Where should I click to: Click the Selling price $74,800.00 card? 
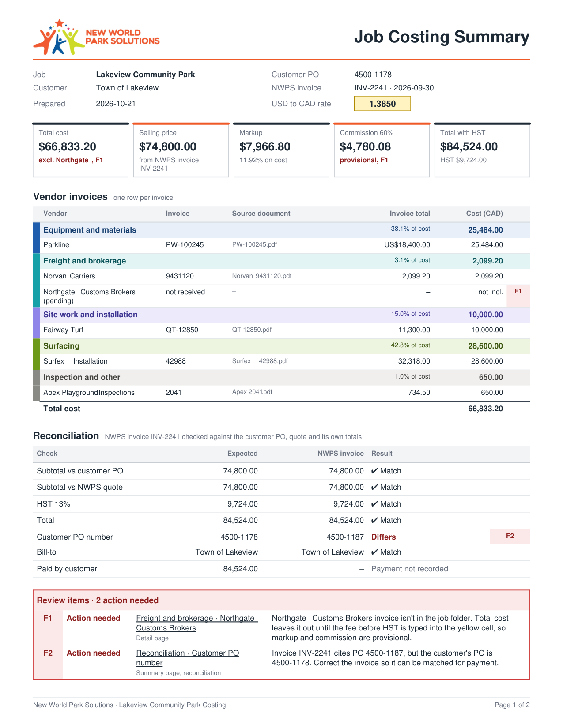click(181, 150)
